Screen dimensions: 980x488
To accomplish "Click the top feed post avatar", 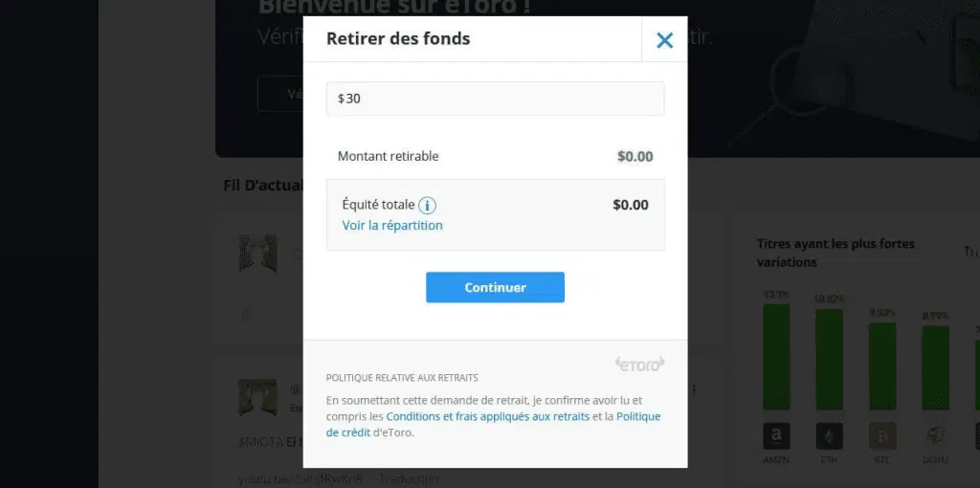I will 257,253.
